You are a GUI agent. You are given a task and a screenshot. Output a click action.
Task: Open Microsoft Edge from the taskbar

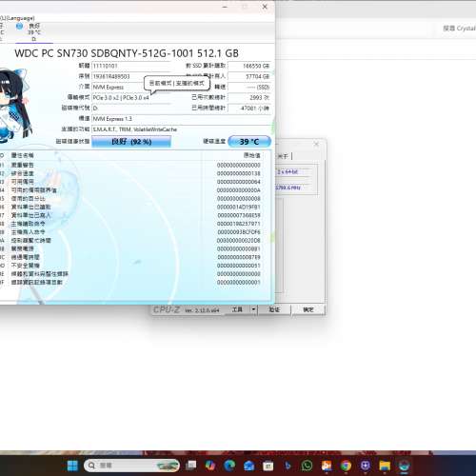(229, 466)
